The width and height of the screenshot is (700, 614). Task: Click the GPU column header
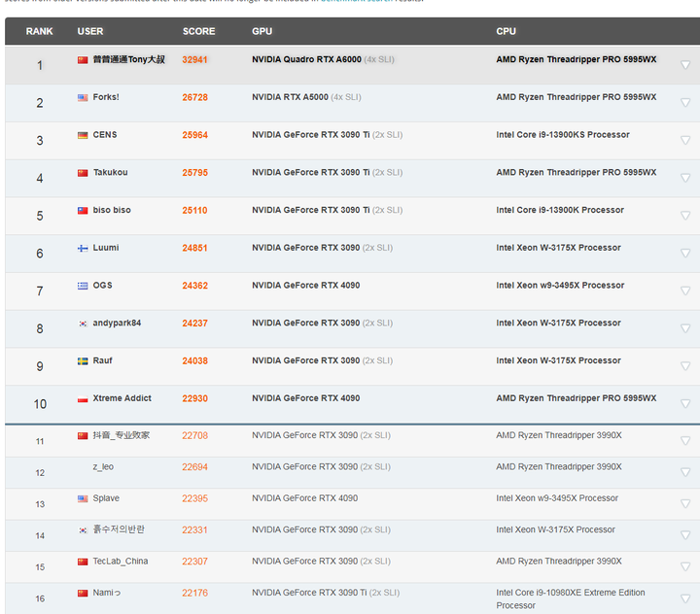262,31
